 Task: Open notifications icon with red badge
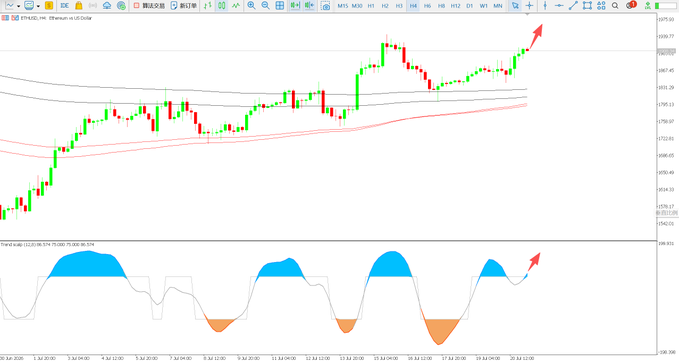point(631,5)
